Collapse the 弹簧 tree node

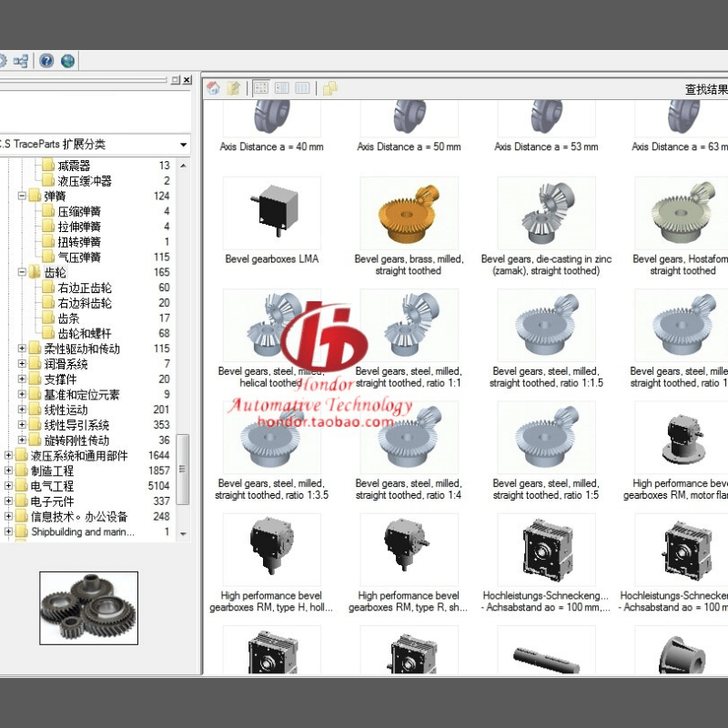[x=23, y=196]
